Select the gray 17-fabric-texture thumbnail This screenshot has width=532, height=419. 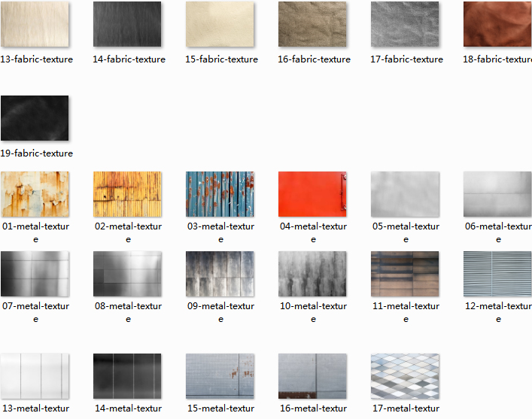[x=405, y=24]
